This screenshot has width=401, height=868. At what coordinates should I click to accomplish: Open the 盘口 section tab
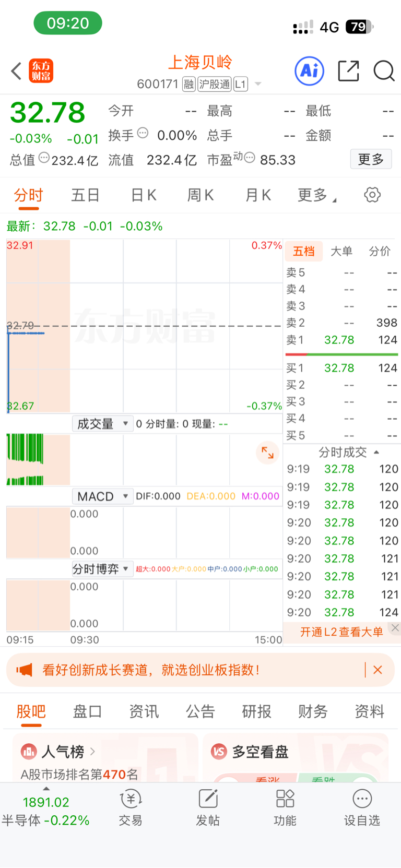87,711
